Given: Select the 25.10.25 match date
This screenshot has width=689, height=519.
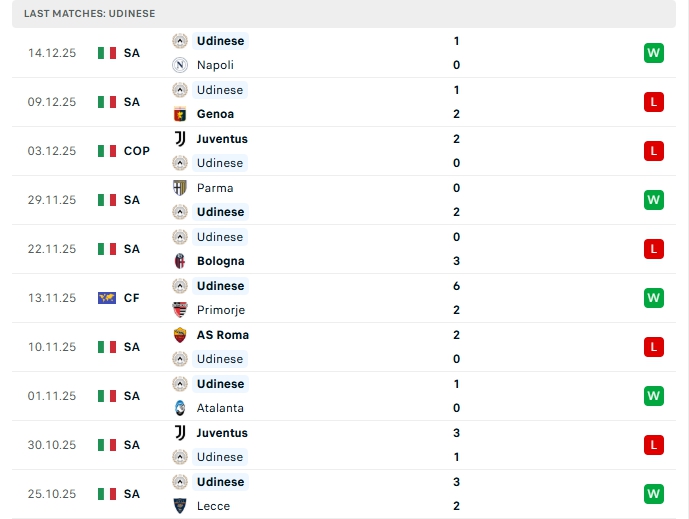Looking at the screenshot, I should (52, 494).
